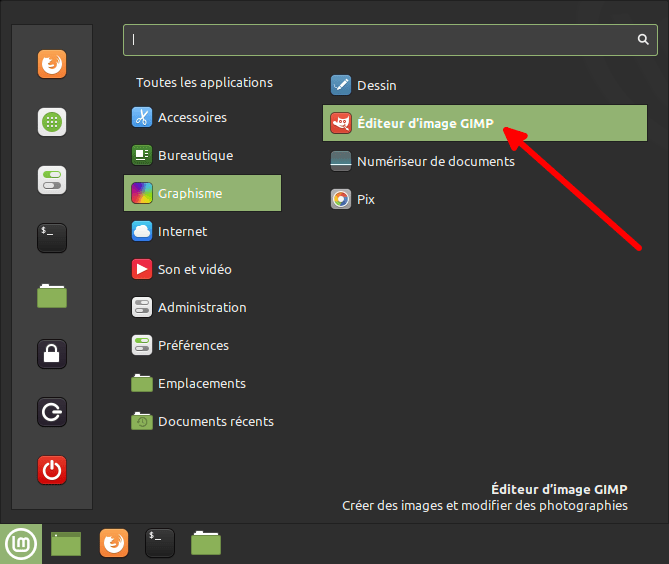This screenshot has height=564, width=669.
Task: Select the Graphisme category
Action: 202,193
